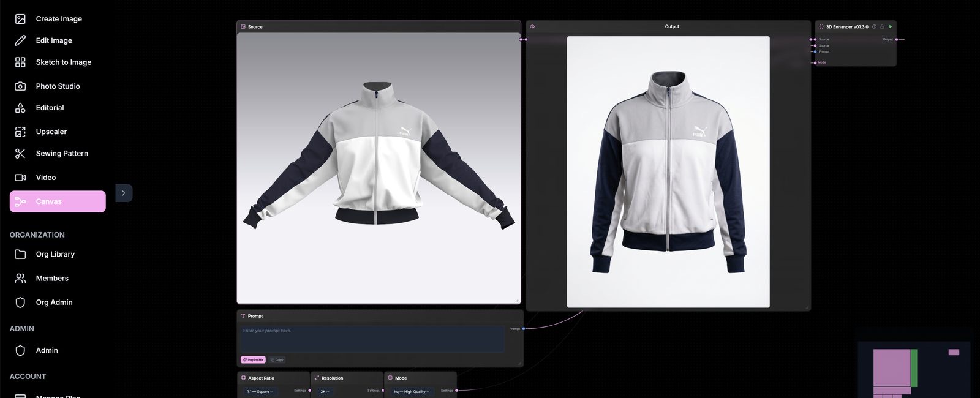Click the Mode node Settings connector

pyautogui.click(x=456, y=391)
